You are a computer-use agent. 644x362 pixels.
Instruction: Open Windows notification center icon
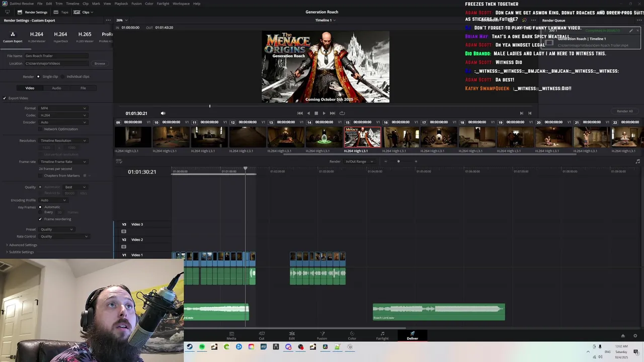[636, 352]
